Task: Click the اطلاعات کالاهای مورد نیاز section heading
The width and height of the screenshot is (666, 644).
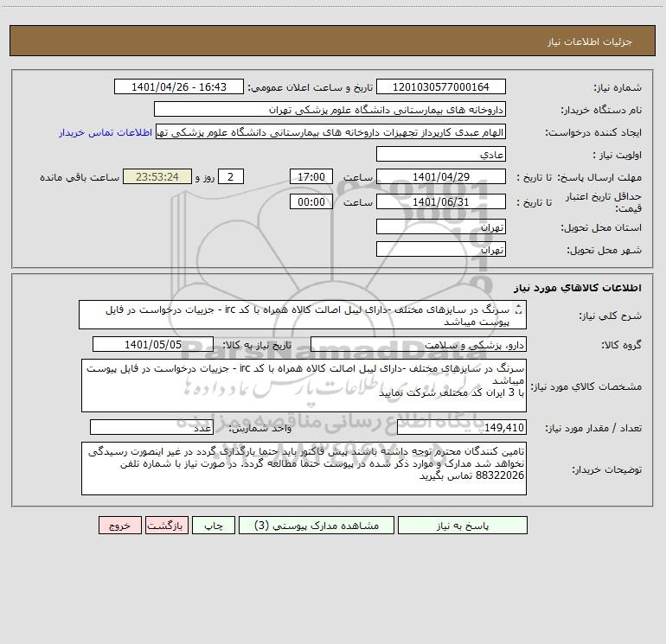Action: click(578, 287)
